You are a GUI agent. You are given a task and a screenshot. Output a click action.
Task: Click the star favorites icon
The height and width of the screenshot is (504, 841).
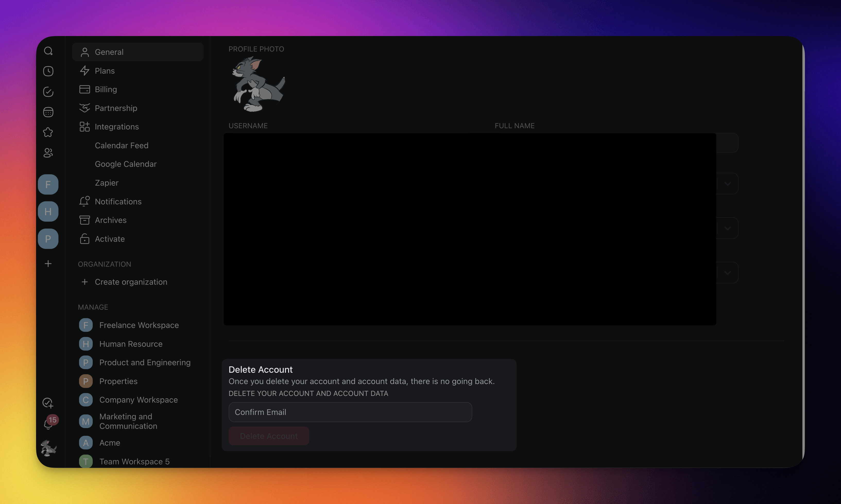pyautogui.click(x=48, y=132)
